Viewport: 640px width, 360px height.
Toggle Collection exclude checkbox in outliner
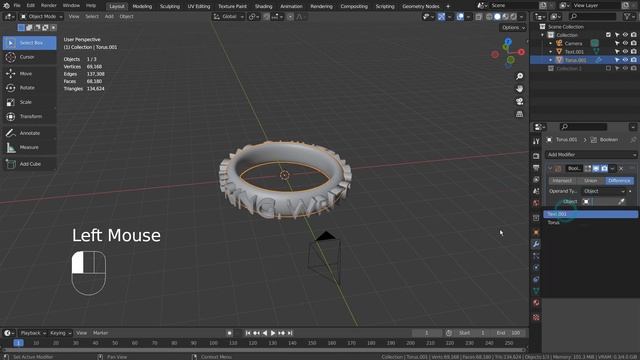point(608,35)
